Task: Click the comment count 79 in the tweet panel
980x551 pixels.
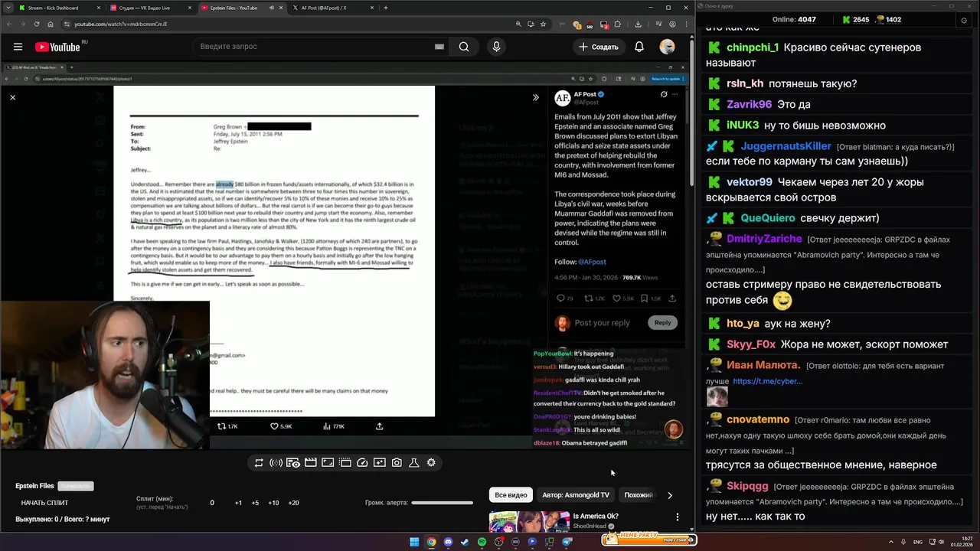Action: (564, 298)
